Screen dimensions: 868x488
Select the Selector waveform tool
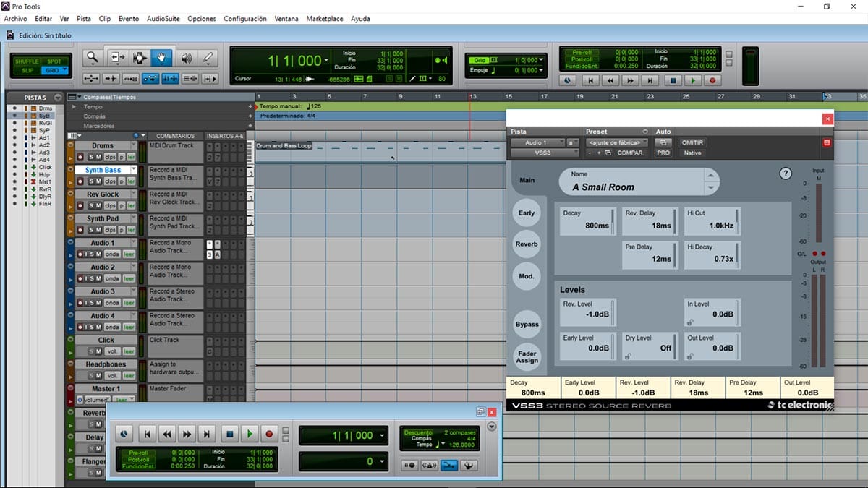[x=140, y=57]
